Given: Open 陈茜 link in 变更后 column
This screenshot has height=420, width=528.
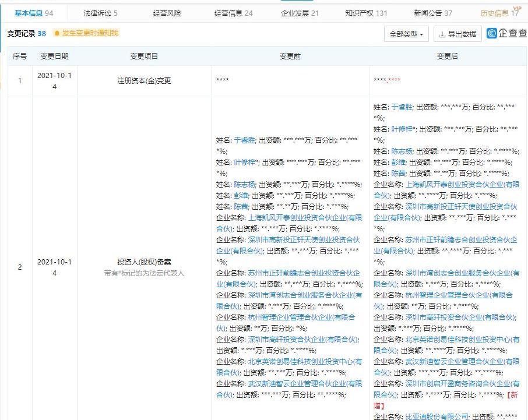Looking at the screenshot, I should pyautogui.click(x=398, y=174).
